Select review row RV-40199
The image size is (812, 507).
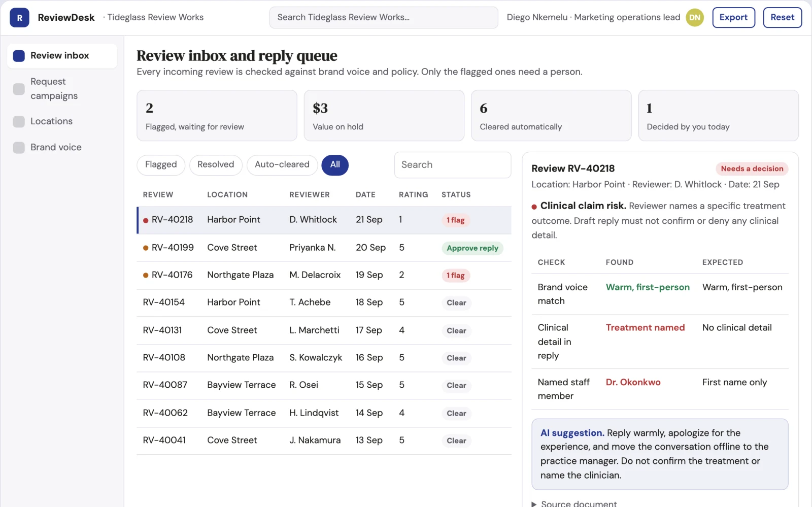[x=324, y=248]
